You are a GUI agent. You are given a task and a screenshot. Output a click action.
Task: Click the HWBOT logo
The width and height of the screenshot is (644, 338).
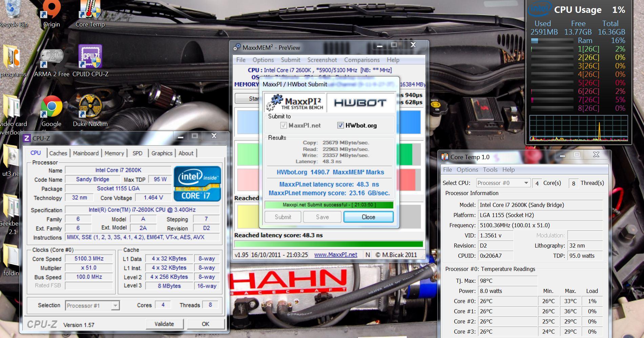point(360,103)
